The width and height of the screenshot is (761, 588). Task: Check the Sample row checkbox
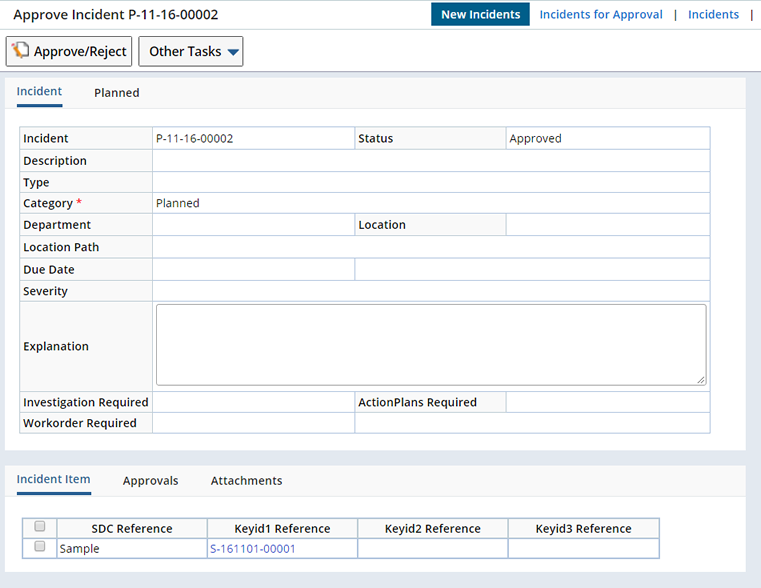(40, 546)
